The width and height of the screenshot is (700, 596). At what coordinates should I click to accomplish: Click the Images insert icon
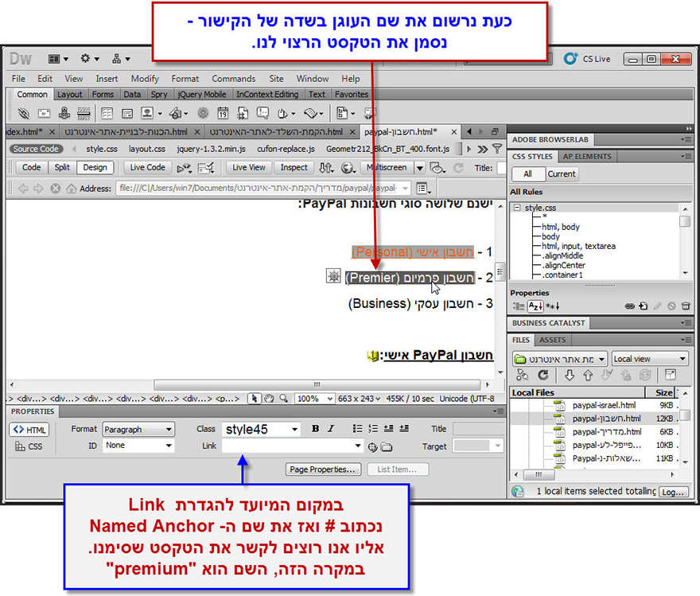click(147, 113)
